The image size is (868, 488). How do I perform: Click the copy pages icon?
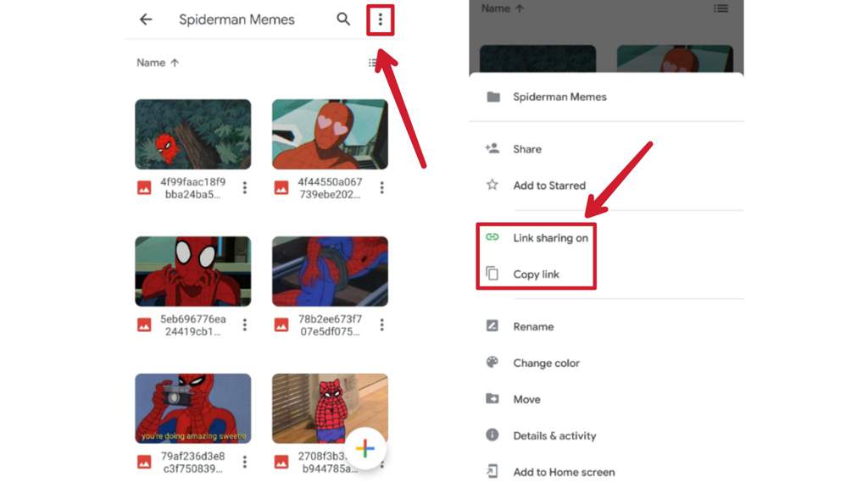click(x=492, y=274)
